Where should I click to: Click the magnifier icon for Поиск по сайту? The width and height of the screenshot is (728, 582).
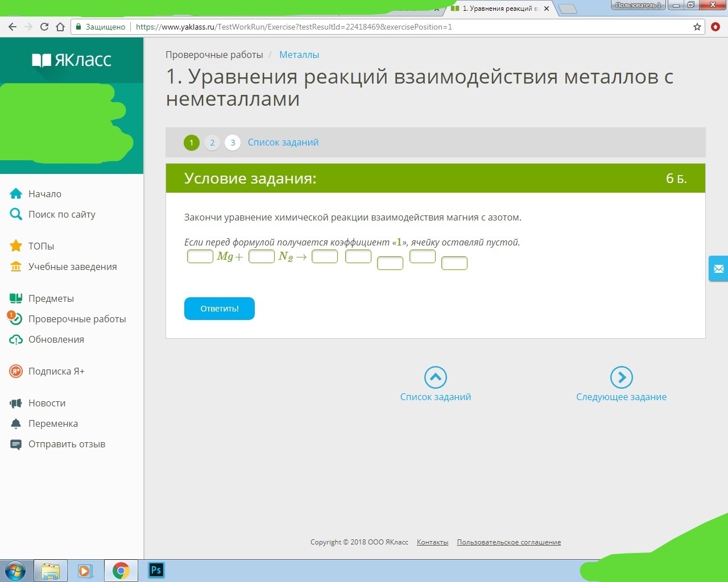coord(16,214)
